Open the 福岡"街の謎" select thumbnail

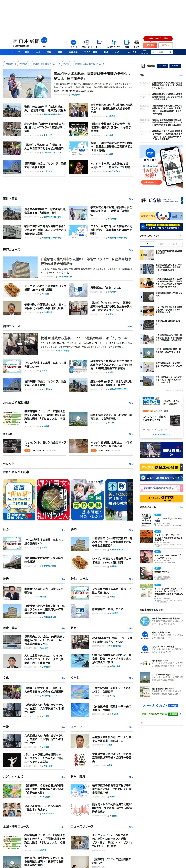tap(19, 499)
